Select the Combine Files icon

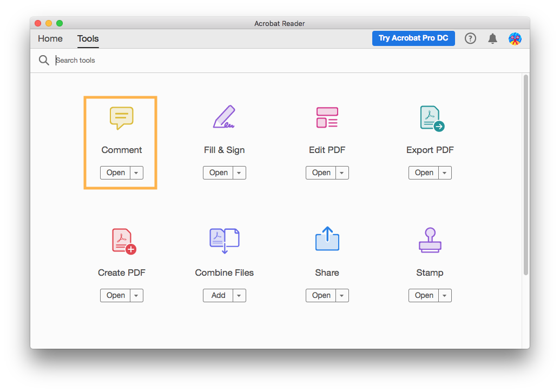[224, 240]
